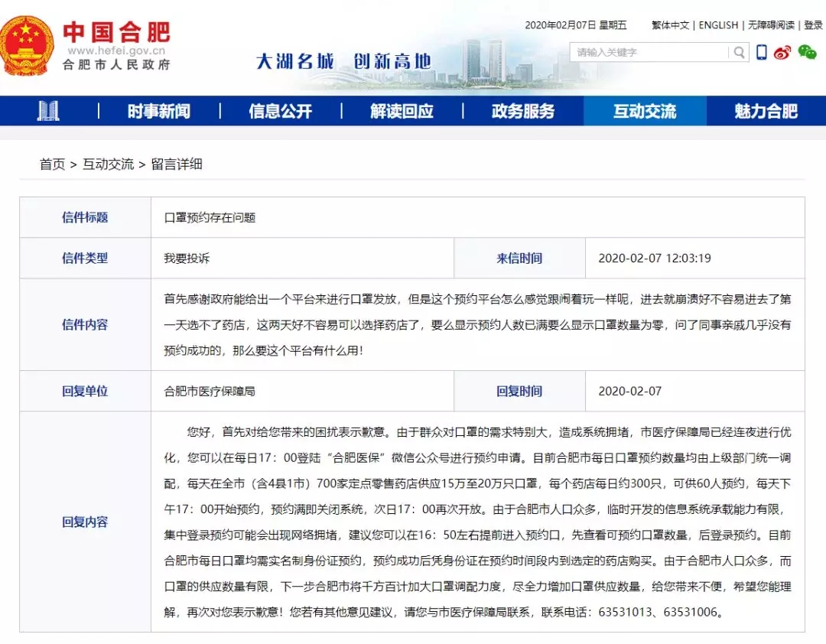Click the 信件内容 label cell
This screenshot has height=644, width=826.
86,324
